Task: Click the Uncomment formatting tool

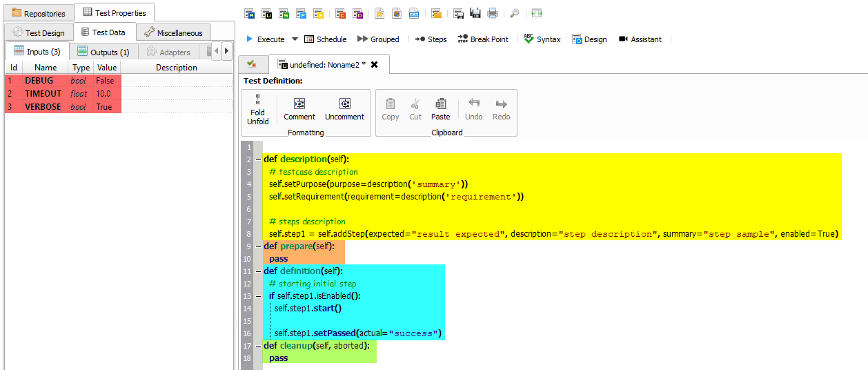Action: coord(344,110)
